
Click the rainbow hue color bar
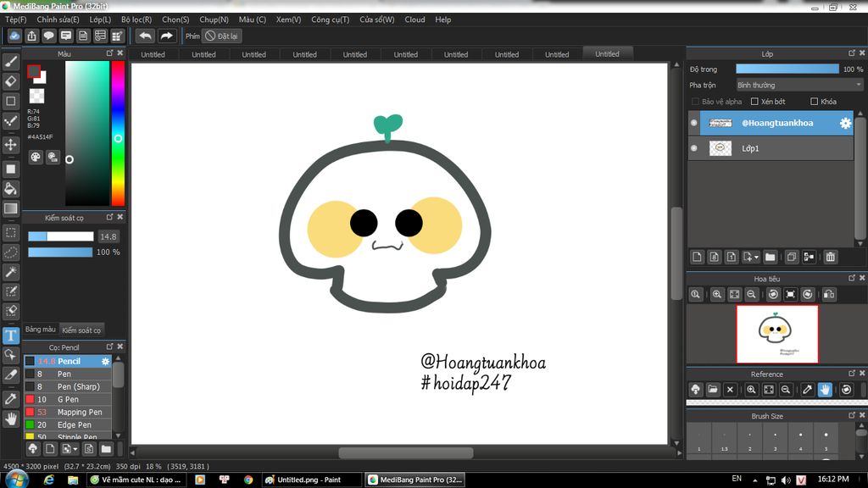click(x=118, y=133)
